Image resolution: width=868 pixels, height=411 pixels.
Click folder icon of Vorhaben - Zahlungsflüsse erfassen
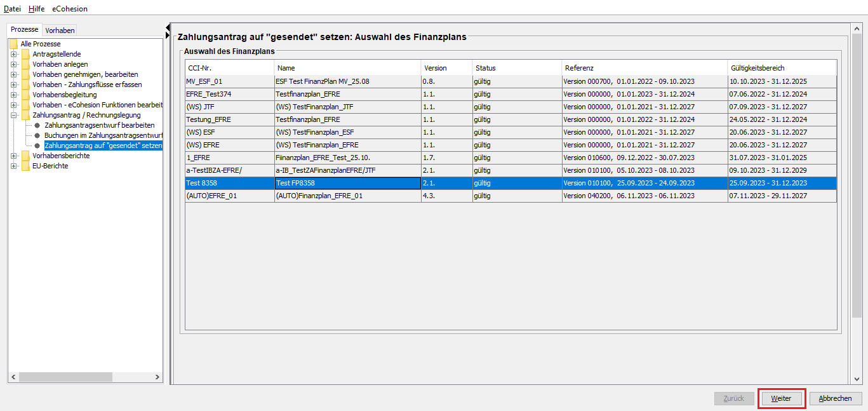coord(25,84)
